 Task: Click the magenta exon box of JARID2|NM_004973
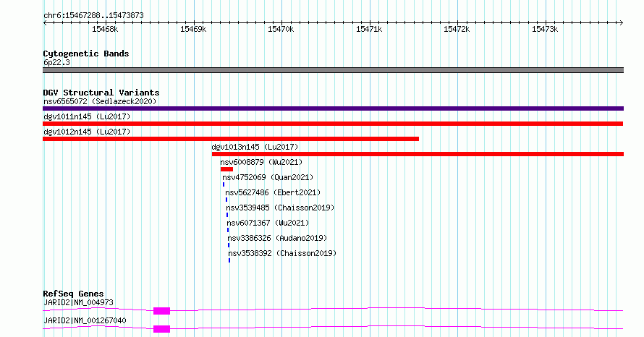coord(162,311)
